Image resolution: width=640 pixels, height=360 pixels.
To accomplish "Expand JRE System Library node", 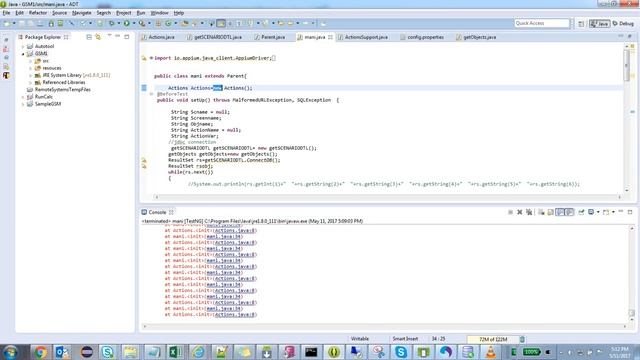I will tap(31, 76).
